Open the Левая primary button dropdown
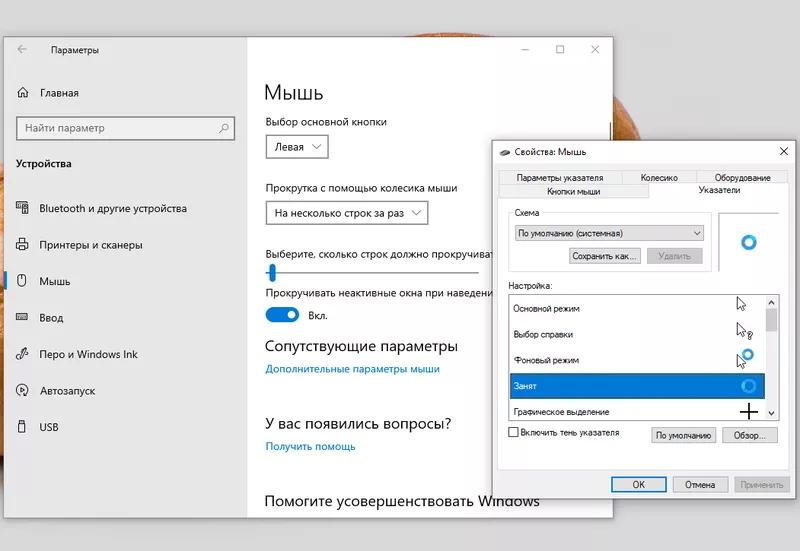The height and width of the screenshot is (551, 800). pyautogui.click(x=297, y=147)
